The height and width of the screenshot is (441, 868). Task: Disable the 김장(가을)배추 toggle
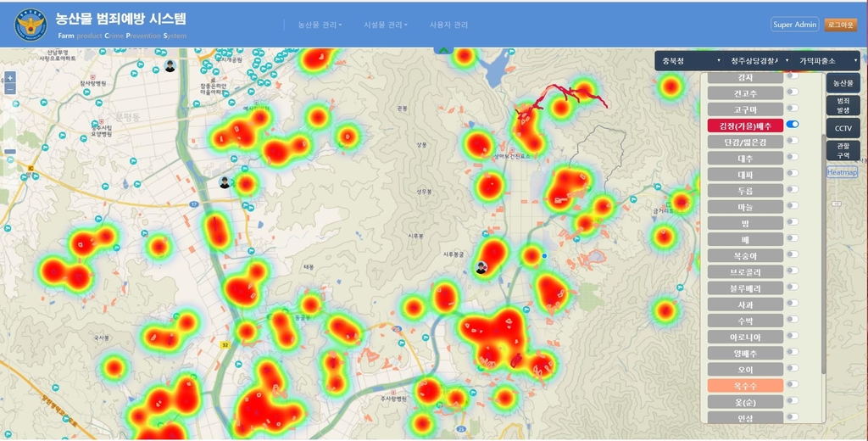coord(793,124)
